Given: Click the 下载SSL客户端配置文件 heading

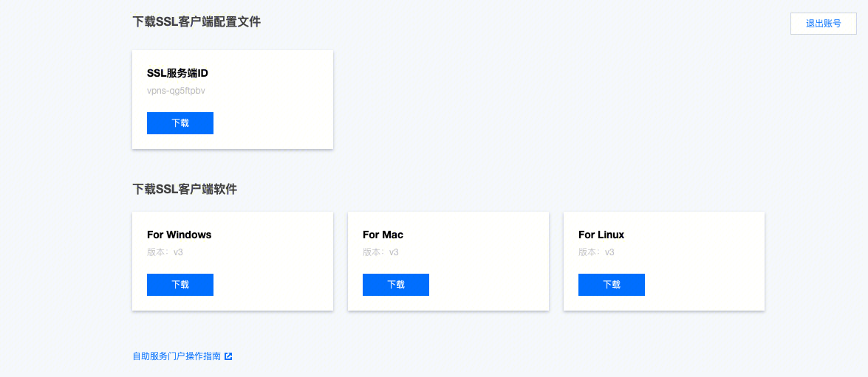Looking at the screenshot, I should [197, 21].
